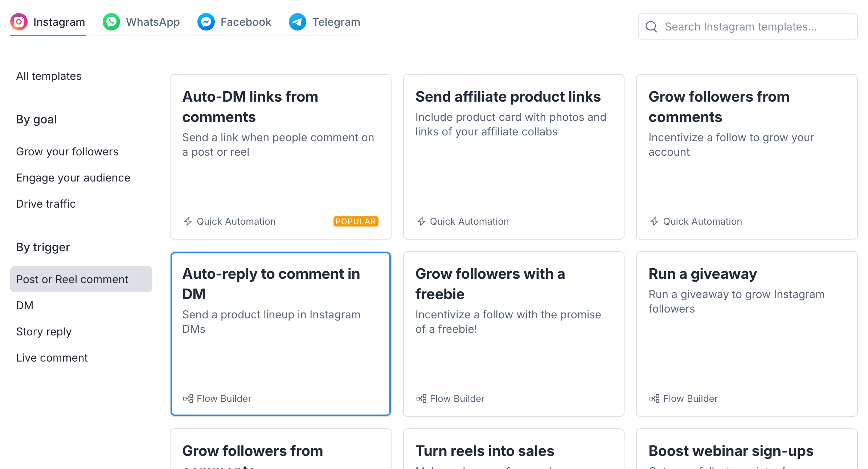Filter templates by Story reply trigger

pos(44,332)
